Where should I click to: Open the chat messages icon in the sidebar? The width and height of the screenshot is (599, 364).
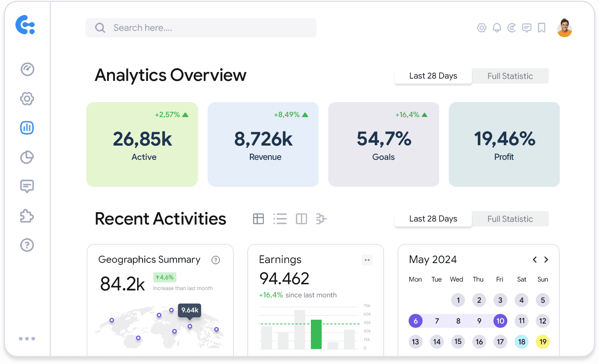[x=27, y=186]
